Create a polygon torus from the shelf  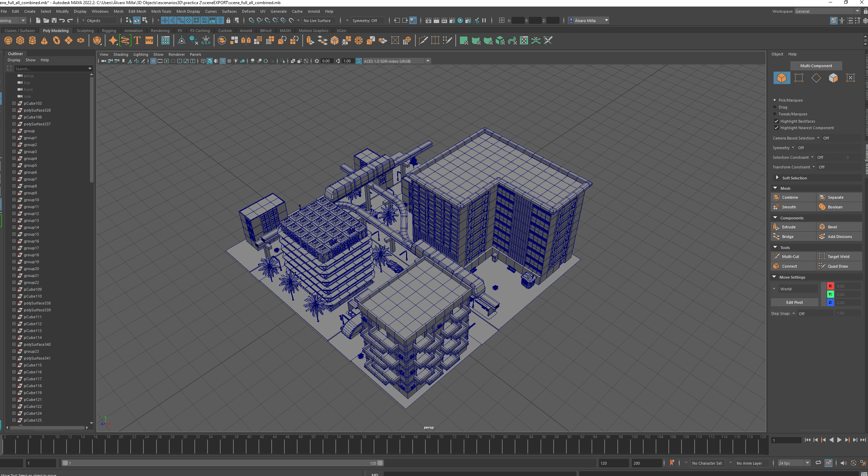[x=55, y=40]
